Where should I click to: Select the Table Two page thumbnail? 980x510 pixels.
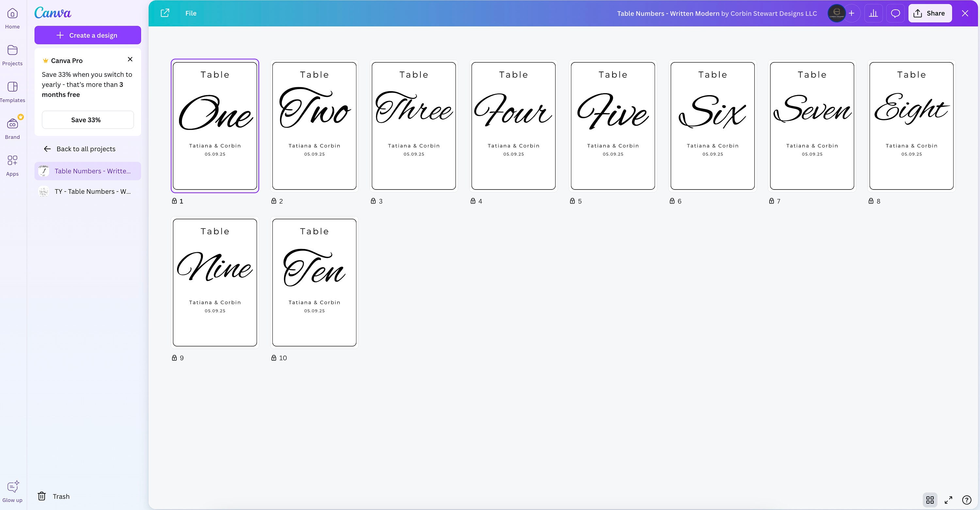point(314,126)
